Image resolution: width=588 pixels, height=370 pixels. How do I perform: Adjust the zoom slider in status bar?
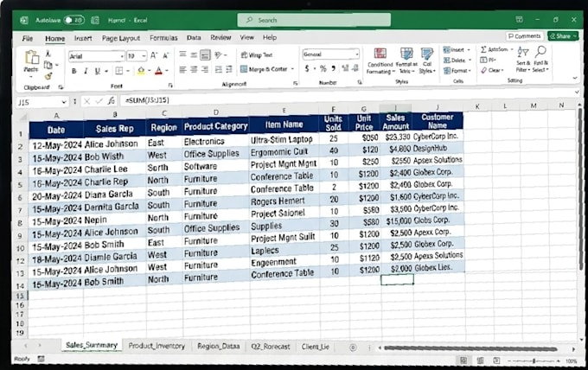[534, 361]
